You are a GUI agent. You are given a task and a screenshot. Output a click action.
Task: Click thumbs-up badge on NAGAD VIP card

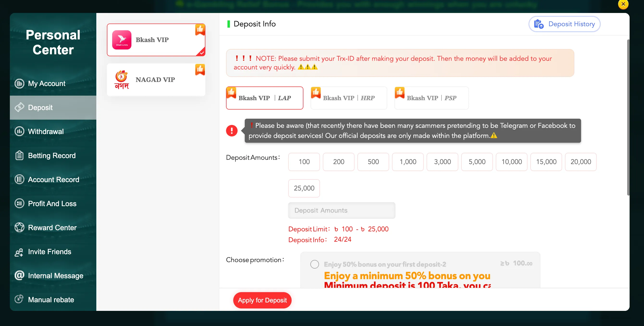(200, 70)
